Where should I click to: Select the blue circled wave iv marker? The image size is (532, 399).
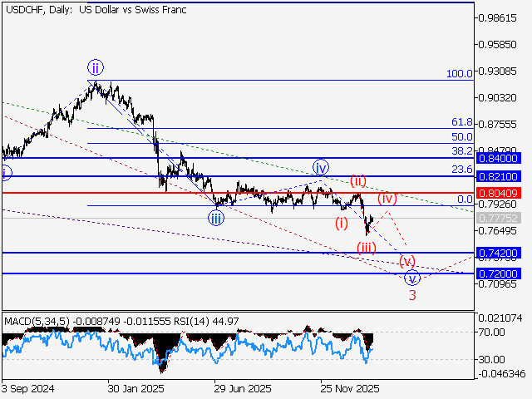click(x=321, y=167)
